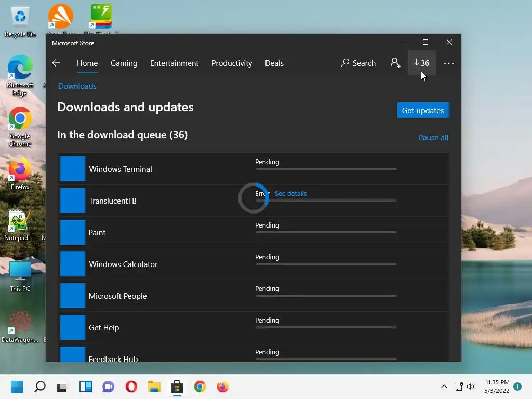Open Chat app on the taskbar
This screenshot has height=399, width=532.
tap(108, 387)
